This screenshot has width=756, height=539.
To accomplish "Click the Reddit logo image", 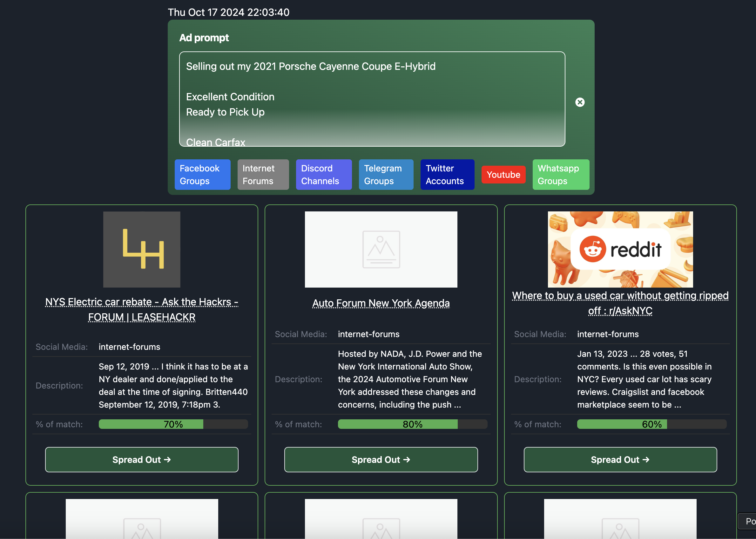I will [x=620, y=249].
